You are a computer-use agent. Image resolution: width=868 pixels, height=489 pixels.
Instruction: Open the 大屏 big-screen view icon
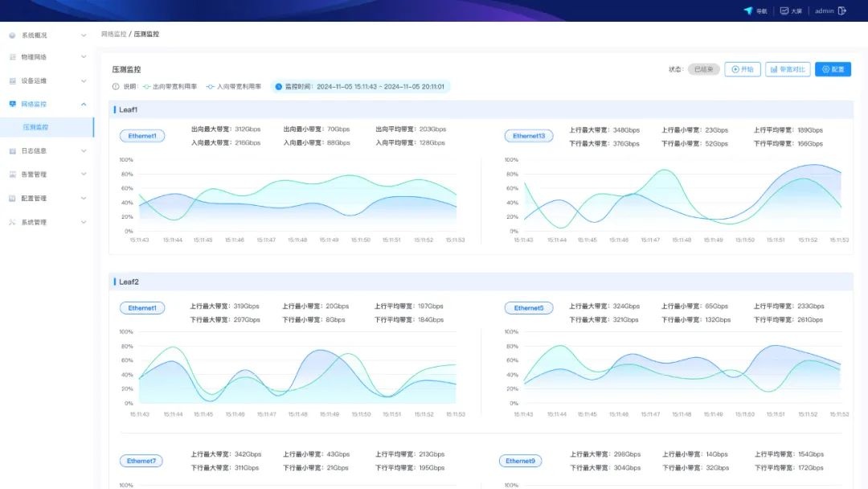pyautogui.click(x=784, y=11)
